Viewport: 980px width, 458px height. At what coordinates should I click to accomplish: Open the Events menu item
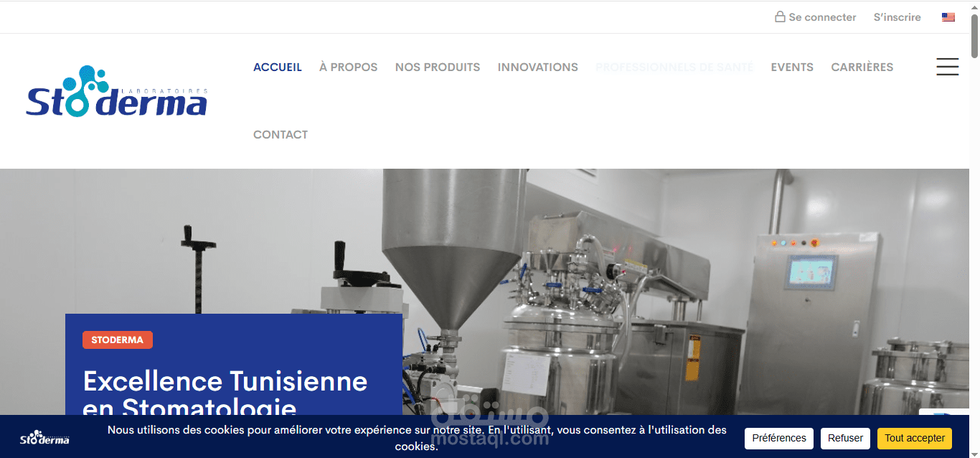(x=792, y=67)
